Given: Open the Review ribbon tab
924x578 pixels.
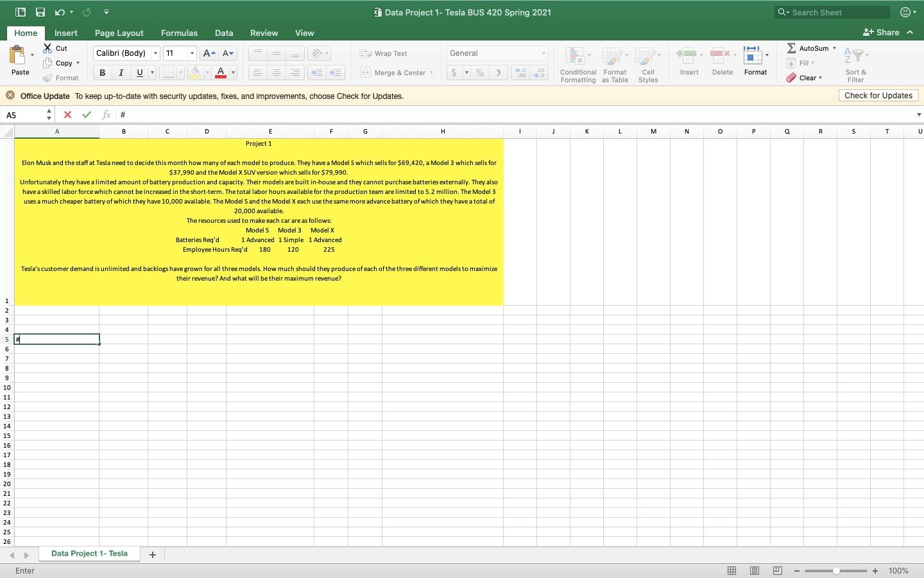Looking at the screenshot, I should 264,33.
